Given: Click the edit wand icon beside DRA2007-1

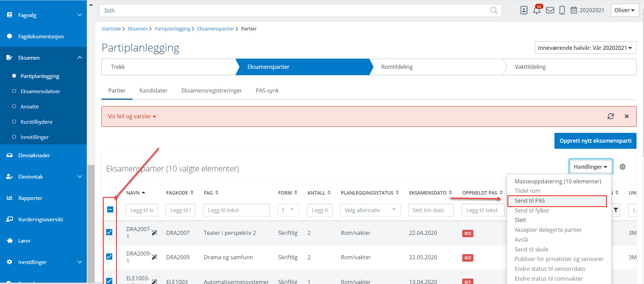Looking at the screenshot, I should pos(154,232).
